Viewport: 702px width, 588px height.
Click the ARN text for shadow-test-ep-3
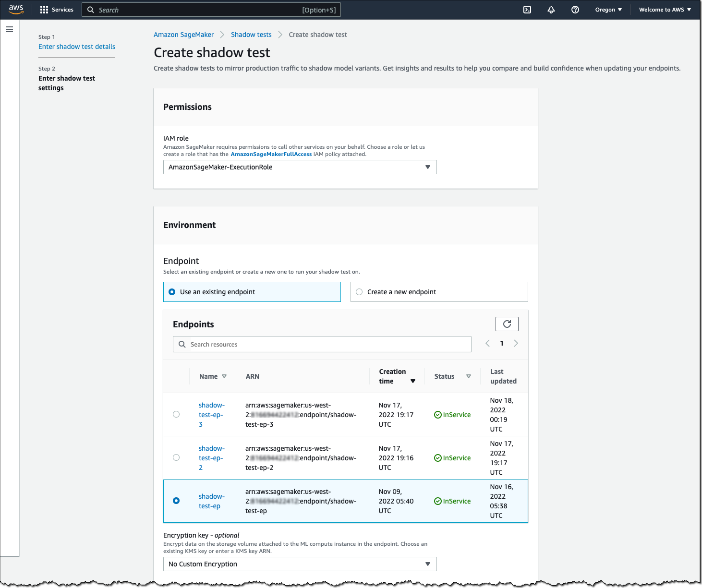301,415
